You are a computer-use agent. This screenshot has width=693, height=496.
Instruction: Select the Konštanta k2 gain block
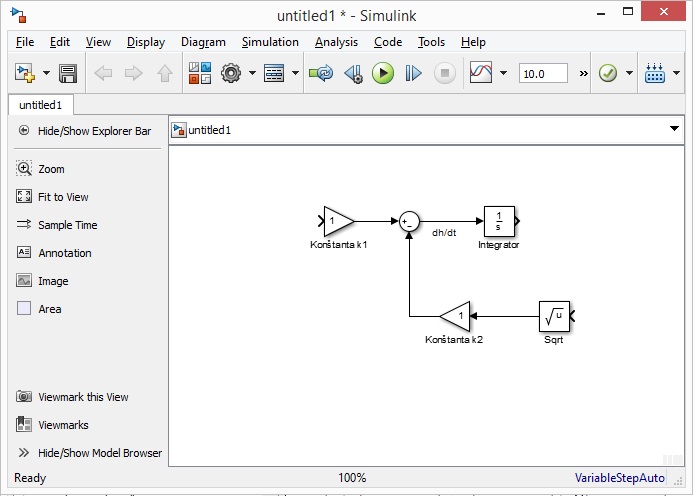[455, 316]
